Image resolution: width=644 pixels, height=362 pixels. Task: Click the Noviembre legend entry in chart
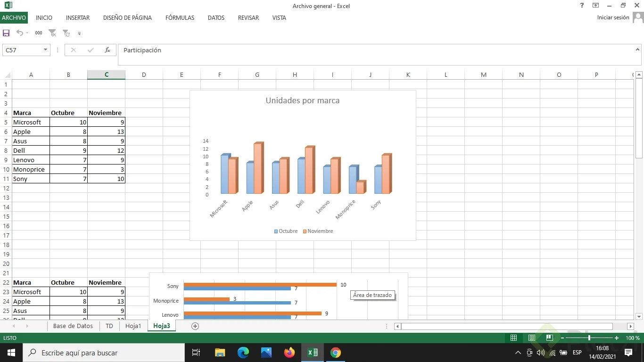tap(318, 231)
